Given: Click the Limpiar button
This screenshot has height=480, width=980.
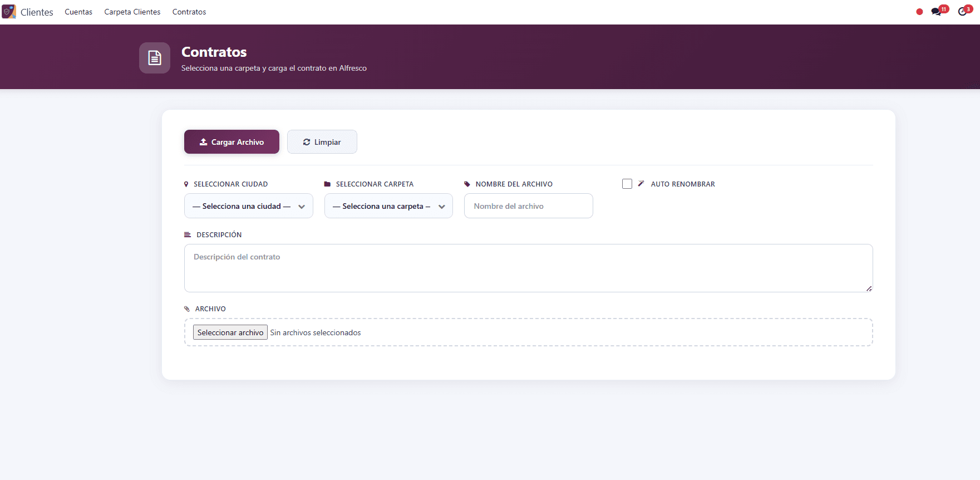Looking at the screenshot, I should click(322, 142).
